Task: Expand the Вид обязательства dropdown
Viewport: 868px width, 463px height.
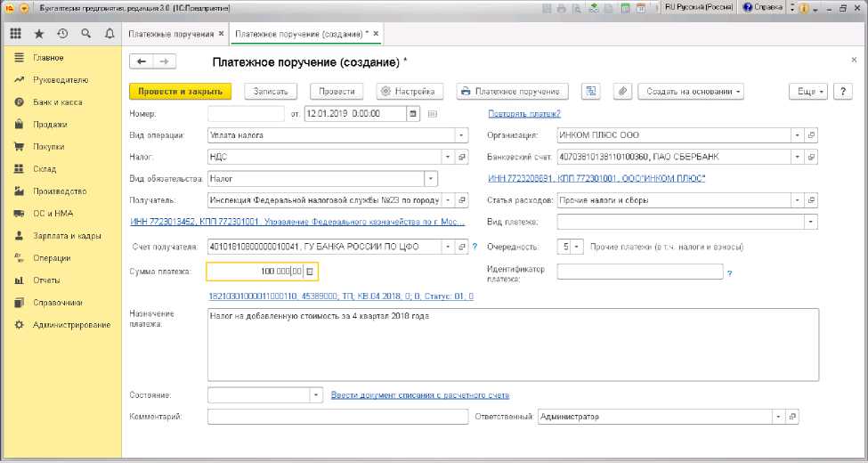Action: [x=431, y=179]
